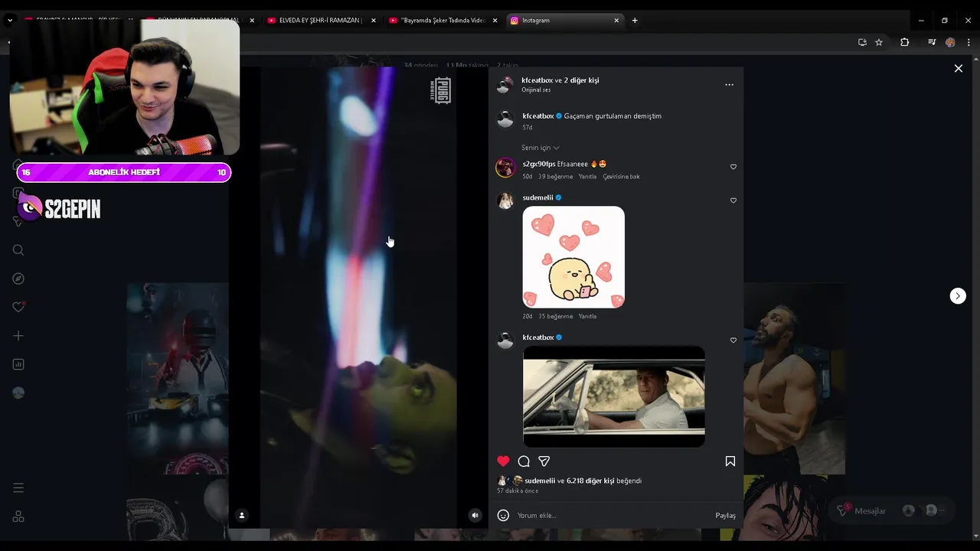
Task: Mute the reel with the speaker icon
Action: (x=475, y=515)
